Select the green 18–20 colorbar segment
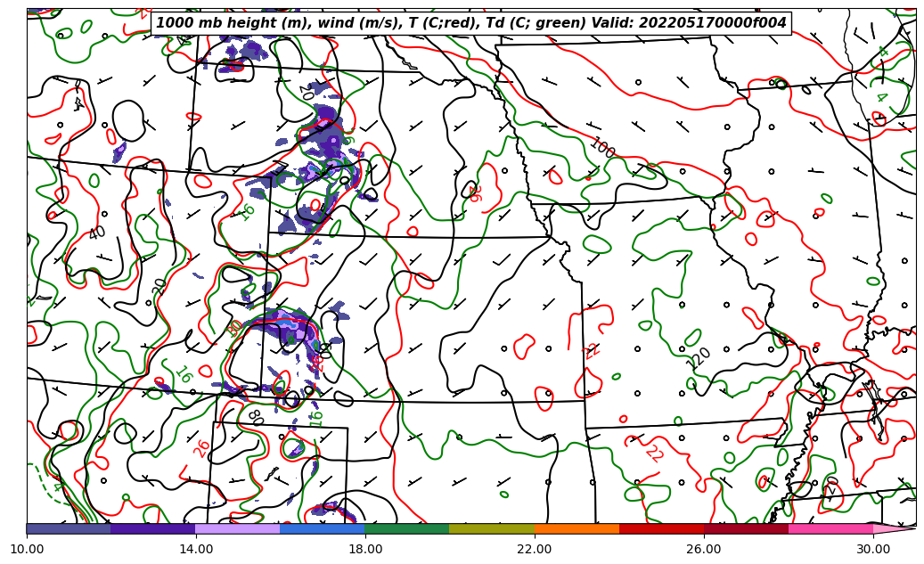 click(x=407, y=528)
